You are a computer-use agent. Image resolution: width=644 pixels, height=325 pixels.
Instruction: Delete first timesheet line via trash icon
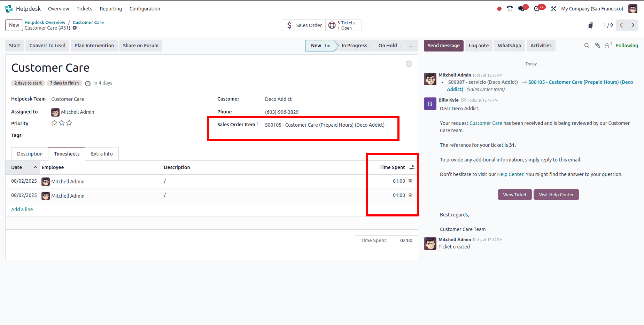(410, 181)
